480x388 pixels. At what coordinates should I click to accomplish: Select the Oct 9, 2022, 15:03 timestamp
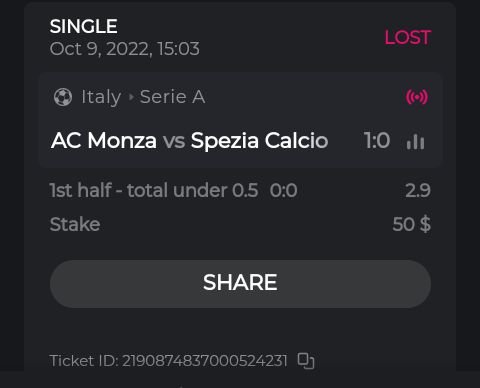(125, 49)
